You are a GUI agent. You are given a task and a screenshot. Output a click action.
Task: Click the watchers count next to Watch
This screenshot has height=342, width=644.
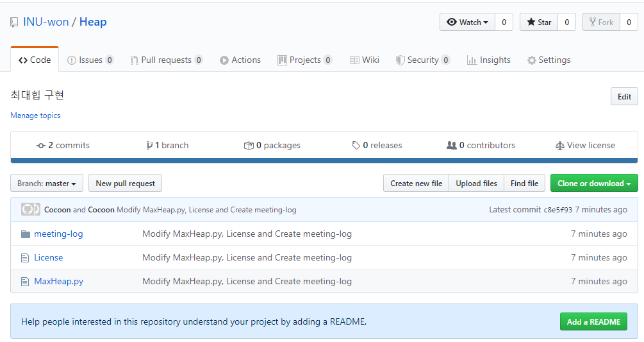[504, 22]
